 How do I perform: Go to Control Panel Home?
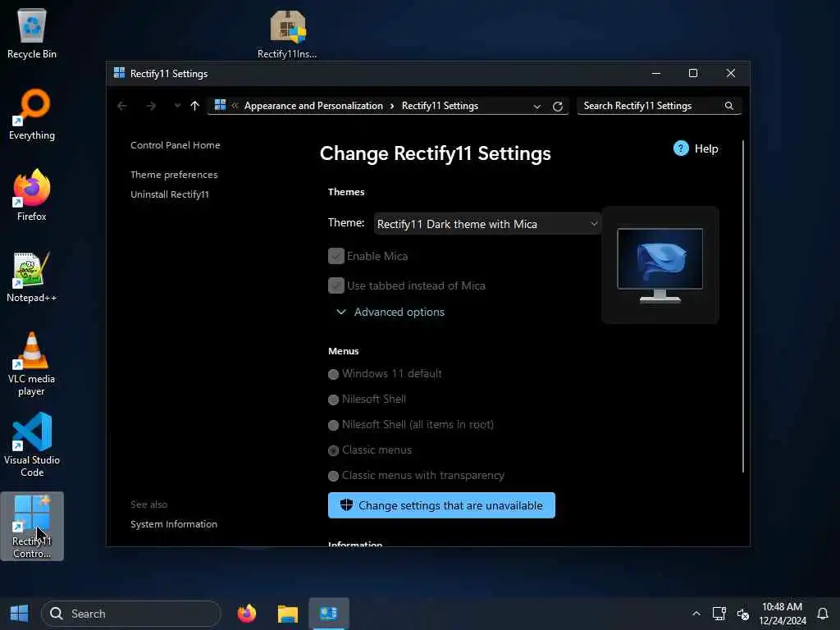click(176, 145)
